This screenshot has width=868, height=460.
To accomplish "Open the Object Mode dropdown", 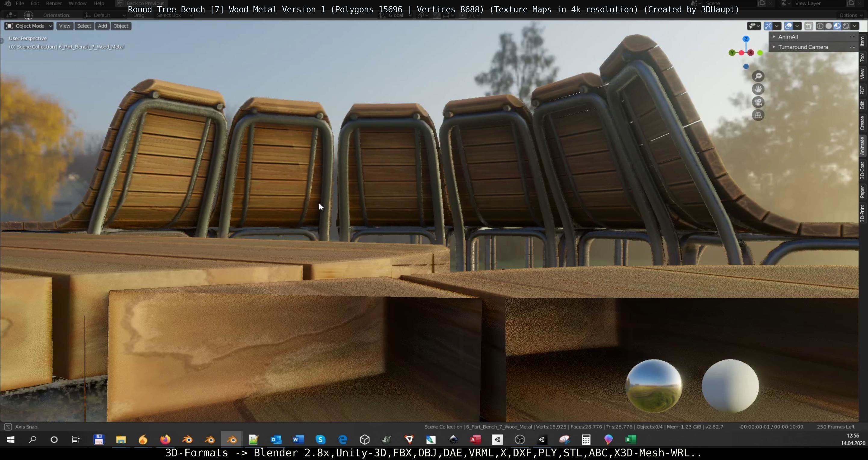I will (x=29, y=26).
